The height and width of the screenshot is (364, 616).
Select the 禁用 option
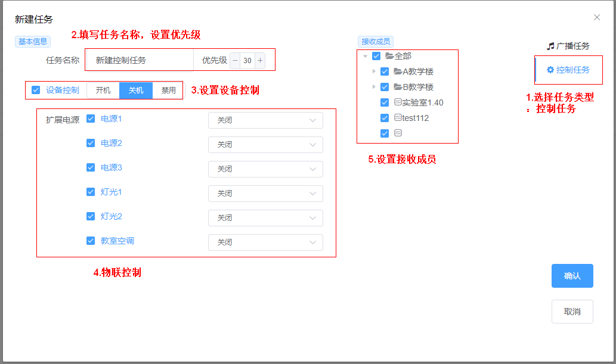point(169,91)
